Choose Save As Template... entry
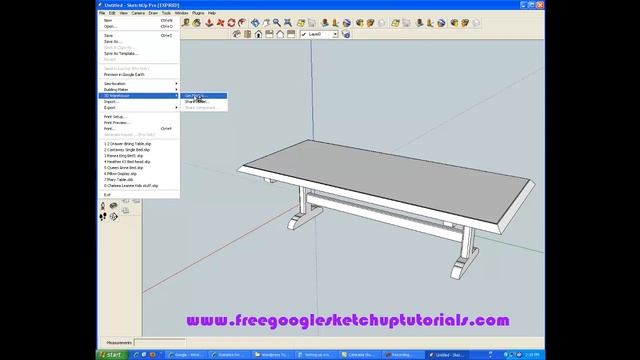 tap(139, 53)
